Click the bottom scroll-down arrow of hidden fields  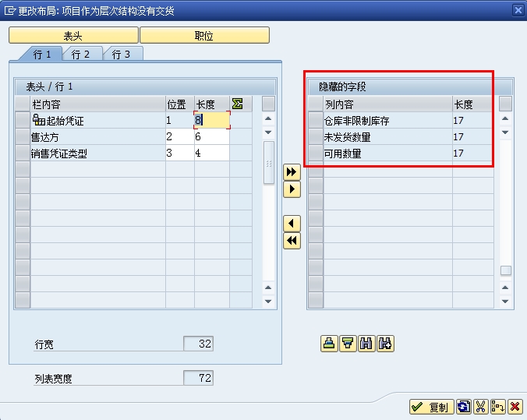pos(505,302)
